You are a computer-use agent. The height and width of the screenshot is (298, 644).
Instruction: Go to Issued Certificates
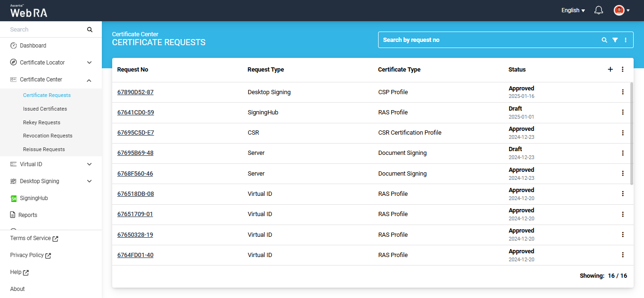pyautogui.click(x=45, y=109)
